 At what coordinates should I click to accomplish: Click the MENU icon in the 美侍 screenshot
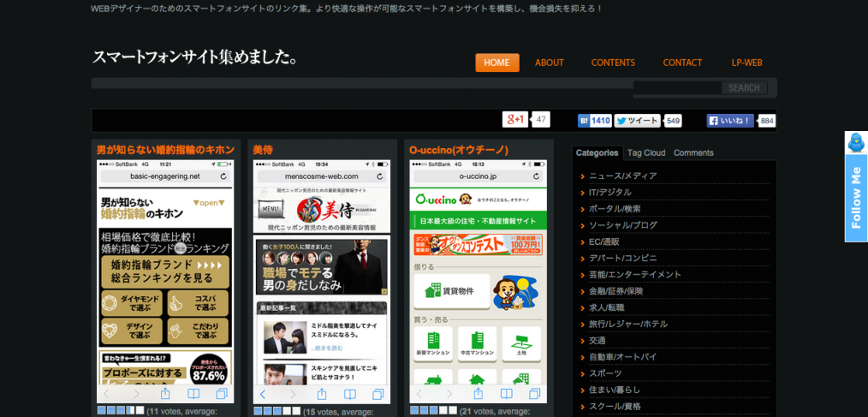pos(271,209)
